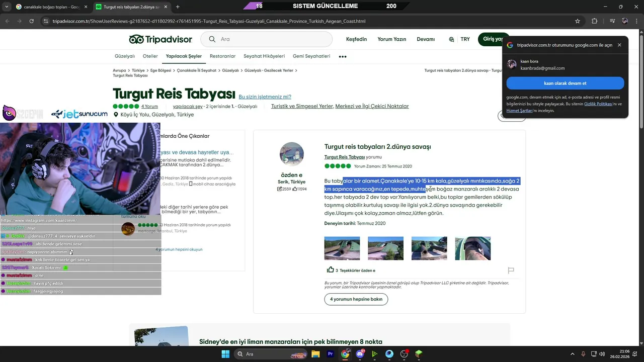This screenshot has height=362, width=644.
Task: Focus the Tripadvisor Ara search field
Action: pos(267,39)
